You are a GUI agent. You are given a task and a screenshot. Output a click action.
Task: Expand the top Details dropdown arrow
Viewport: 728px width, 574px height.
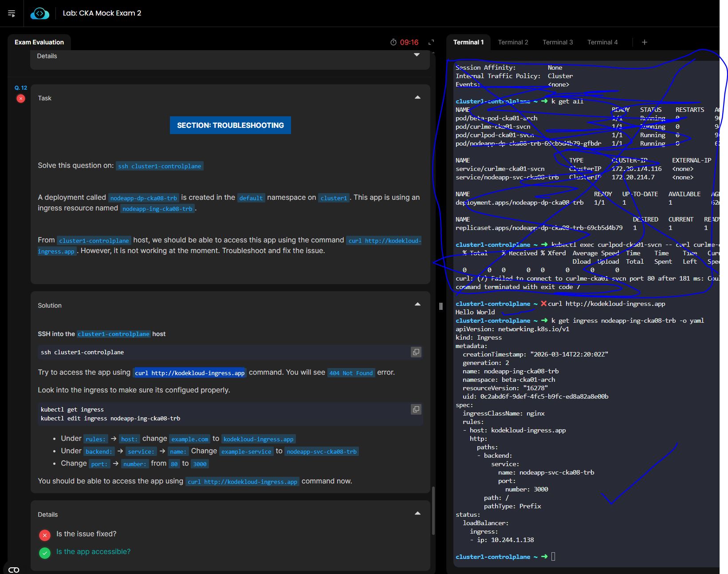tap(417, 55)
